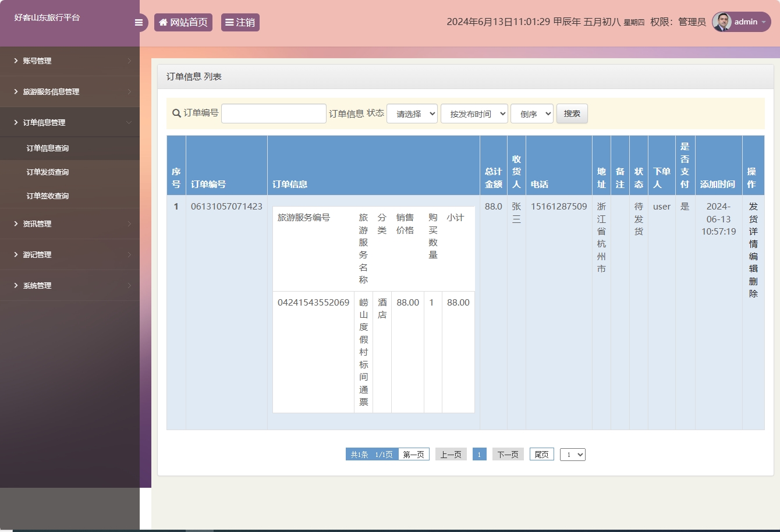780x532 pixels.
Task: Open 订单签收查询 submenu item
Action: pyautogui.click(x=48, y=196)
